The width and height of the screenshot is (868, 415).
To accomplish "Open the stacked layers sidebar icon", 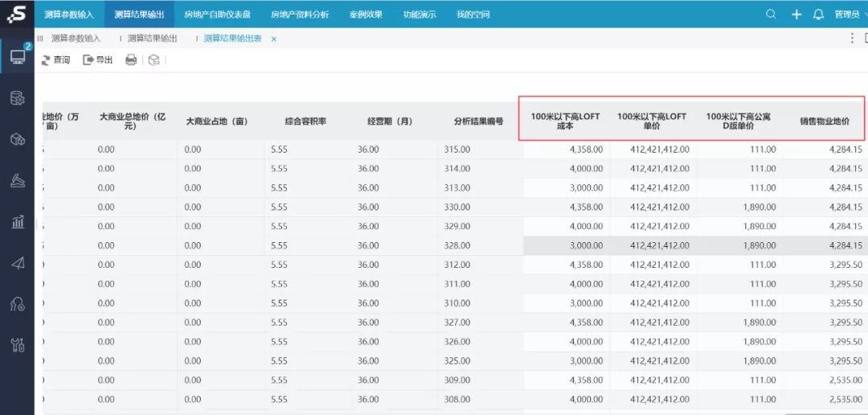I will coord(18,181).
